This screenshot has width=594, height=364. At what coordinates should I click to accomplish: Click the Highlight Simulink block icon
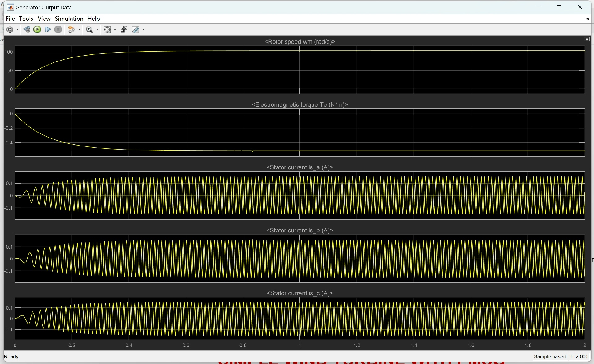(71, 30)
